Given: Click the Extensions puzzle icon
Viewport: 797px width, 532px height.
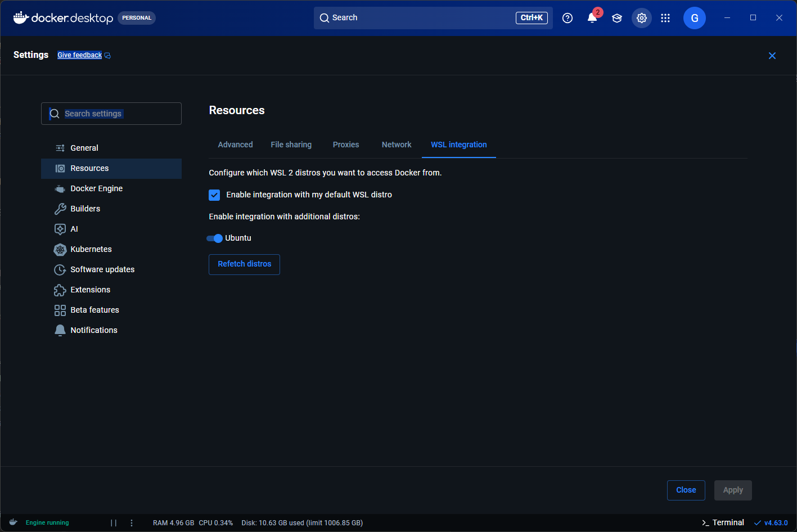Looking at the screenshot, I should pos(60,290).
